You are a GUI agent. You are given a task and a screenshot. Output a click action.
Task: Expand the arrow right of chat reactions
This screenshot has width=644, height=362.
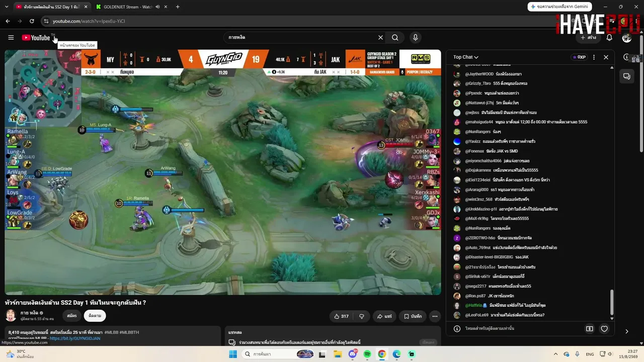[626, 331]
